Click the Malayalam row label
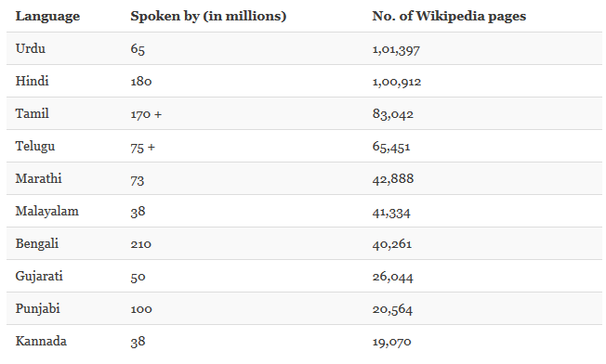The height and width of the screenshot is (364, 606). (x=47, y=212)
